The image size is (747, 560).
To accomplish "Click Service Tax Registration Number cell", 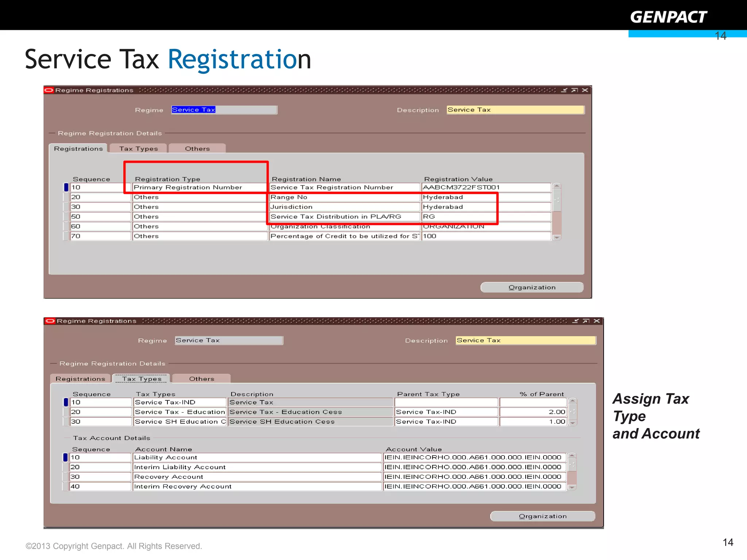I will tap(345, 187).
